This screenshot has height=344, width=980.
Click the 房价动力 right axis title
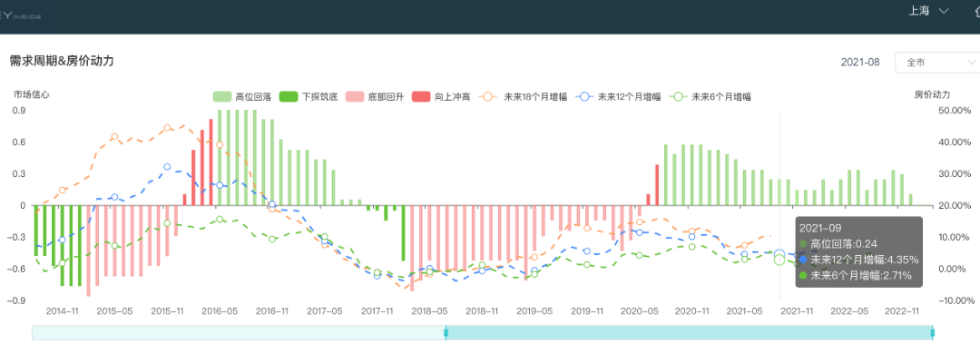click(932, 95)
